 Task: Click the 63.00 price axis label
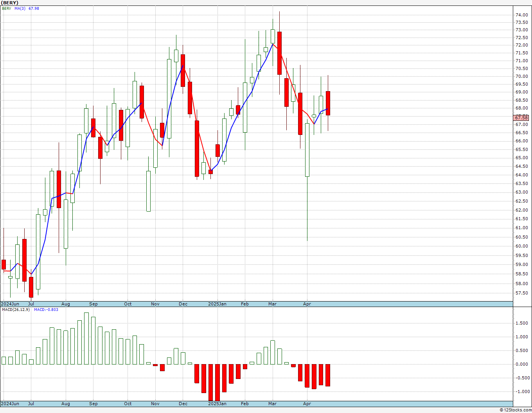pyautogui.click(x=521, y=192)
